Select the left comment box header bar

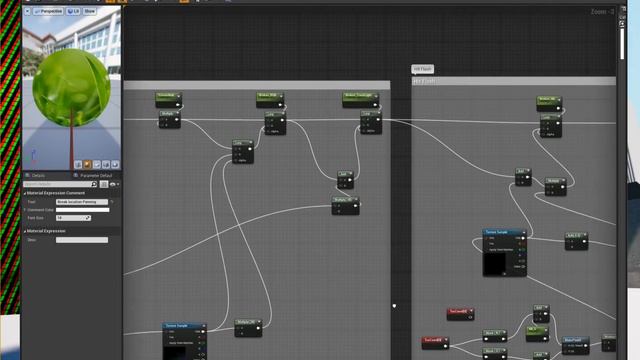[257, 85]
